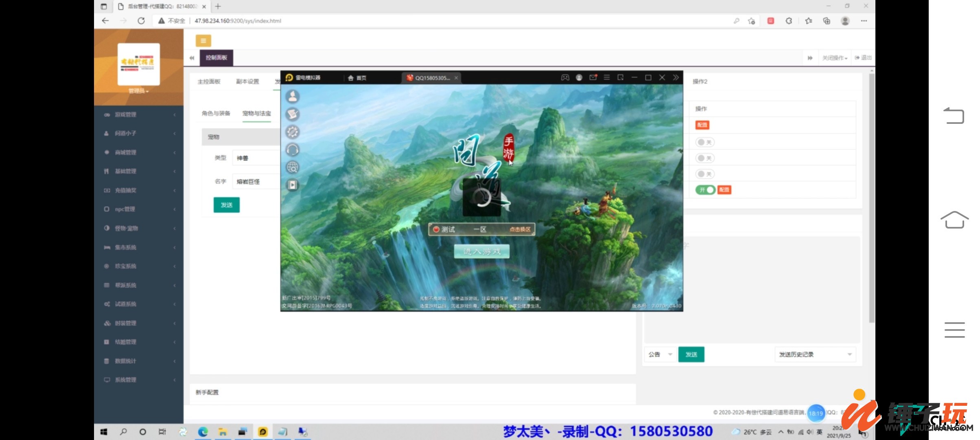Click 发送 button beside 公告 dropdown

[x=691, y=354]
